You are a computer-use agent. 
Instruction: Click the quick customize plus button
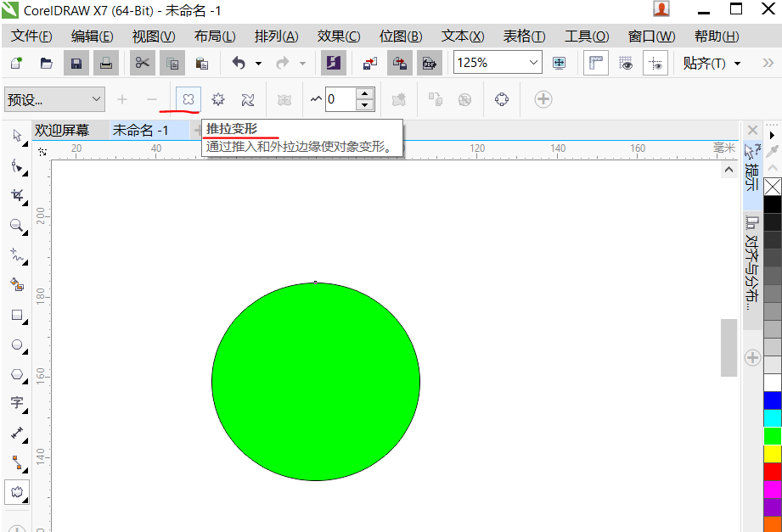point(543,99)
